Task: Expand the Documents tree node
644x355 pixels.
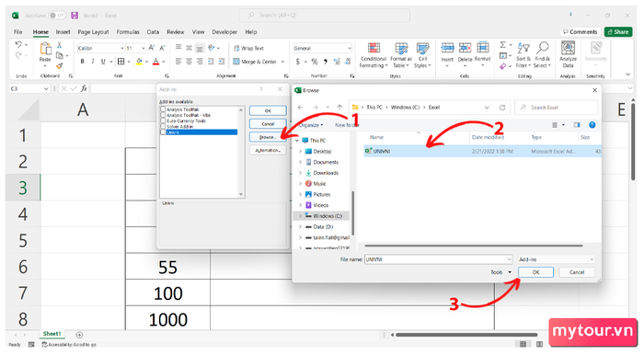Action: (300, 162)
